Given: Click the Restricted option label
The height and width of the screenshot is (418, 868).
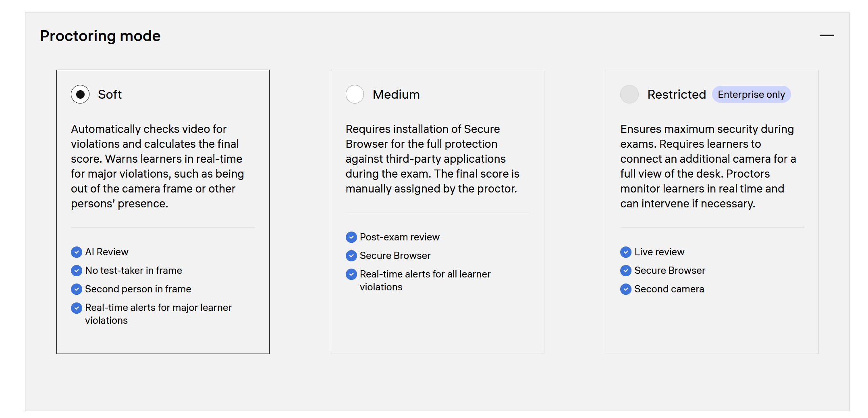Looking at the screenshot, I should (x=677, y=94).
